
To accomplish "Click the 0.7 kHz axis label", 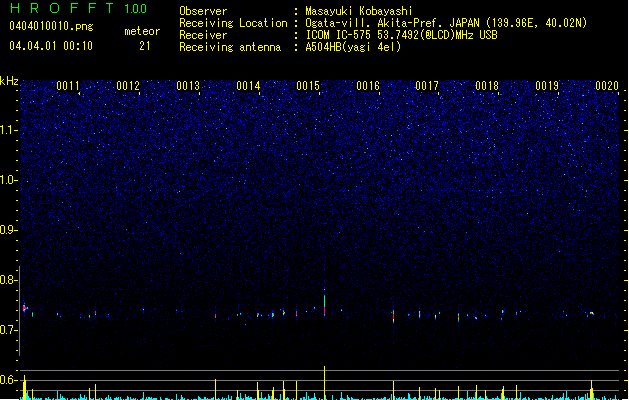I will click(8, 330).
